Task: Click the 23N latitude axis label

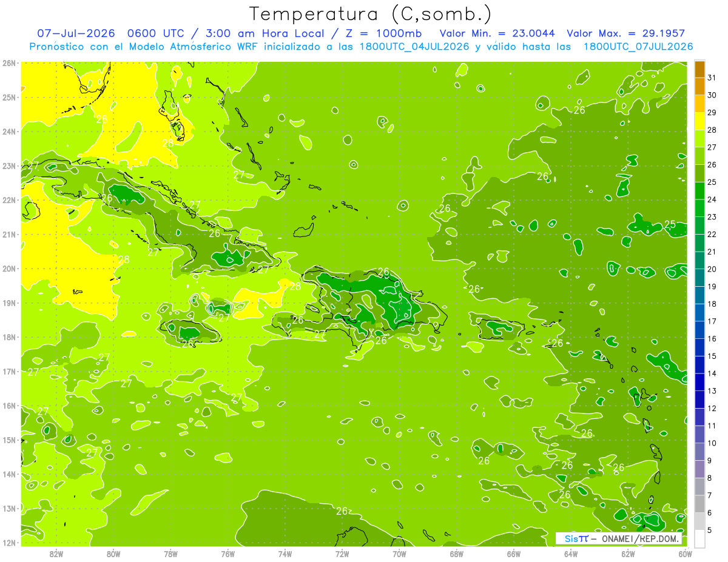Action: point(9,166)
